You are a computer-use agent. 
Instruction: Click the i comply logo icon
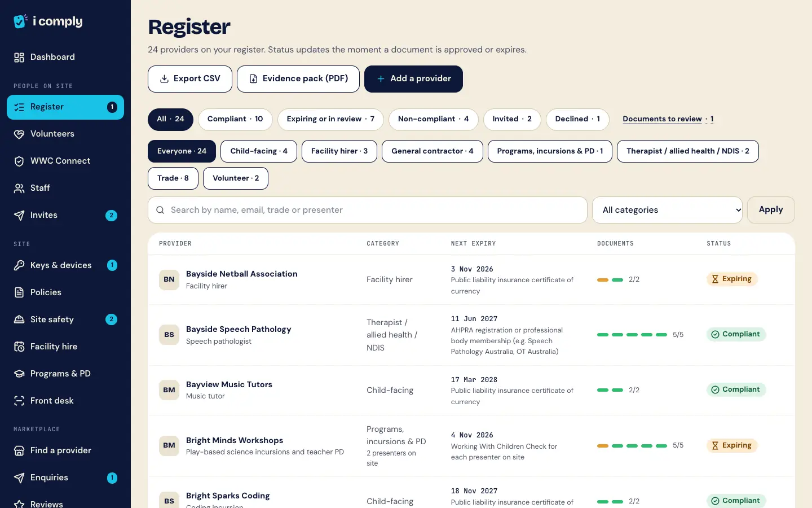pyautogui.click(x=20, y=21)
